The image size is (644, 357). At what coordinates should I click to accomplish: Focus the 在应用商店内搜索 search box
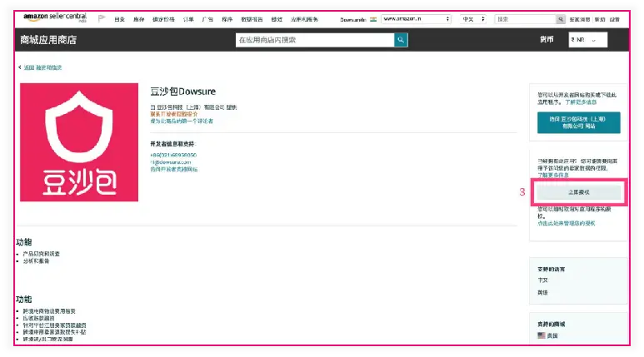pyautogui.click(x=315, y=40)
